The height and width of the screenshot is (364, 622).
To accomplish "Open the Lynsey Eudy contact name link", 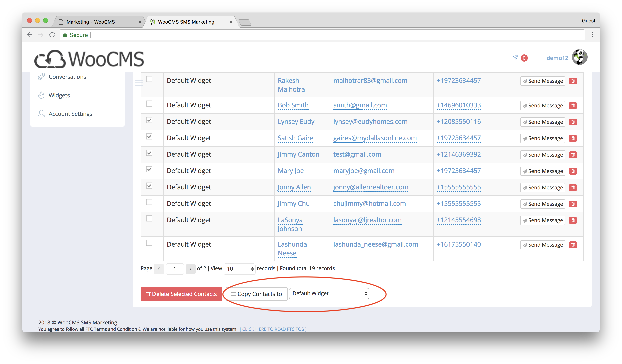I will click(296, 121).
